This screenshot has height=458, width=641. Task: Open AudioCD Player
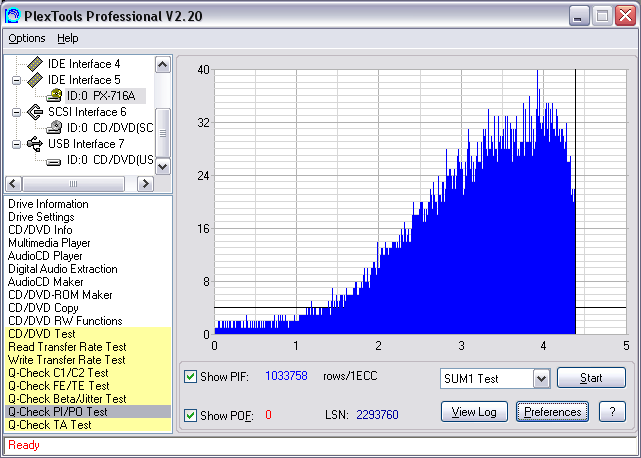[45, 256]
